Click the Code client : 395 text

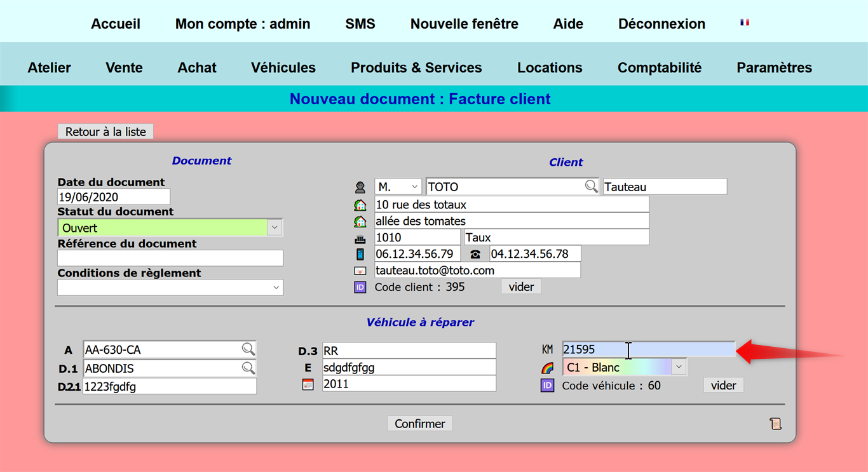(x=419, y=287)
